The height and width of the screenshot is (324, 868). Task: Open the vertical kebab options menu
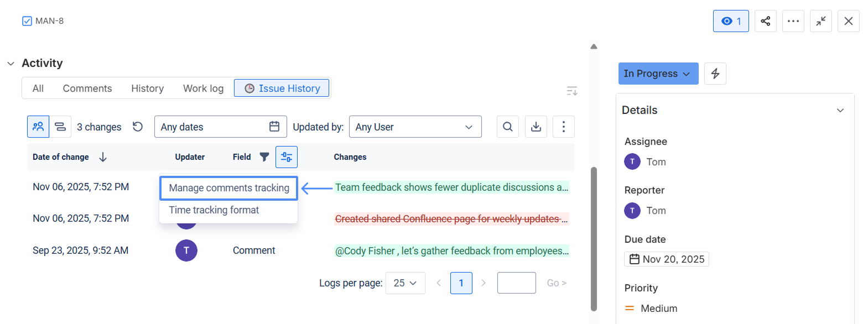point(563,127)
